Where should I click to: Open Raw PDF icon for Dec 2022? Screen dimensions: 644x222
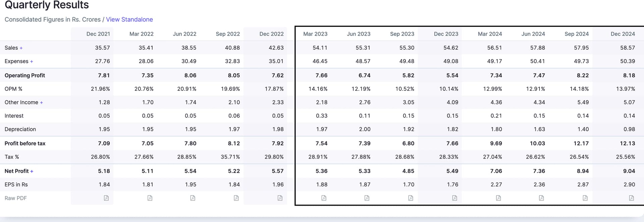pyautogui.click(x=280, y=198)
